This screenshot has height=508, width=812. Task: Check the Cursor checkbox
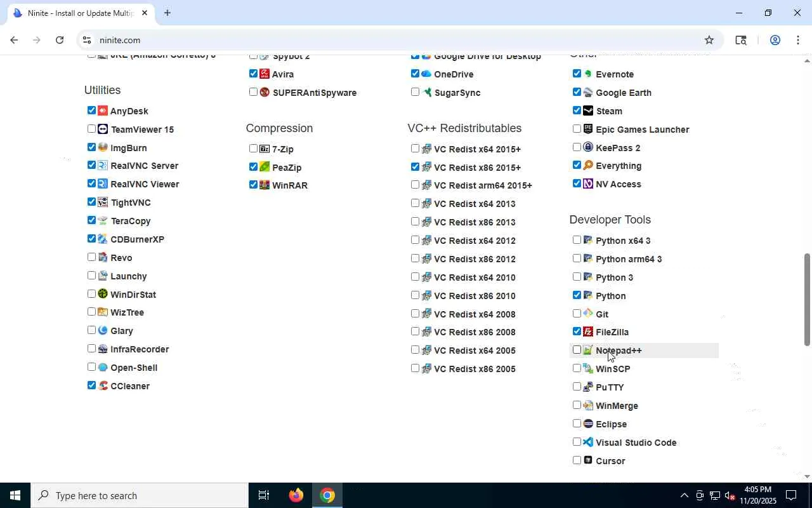(577, 460)
